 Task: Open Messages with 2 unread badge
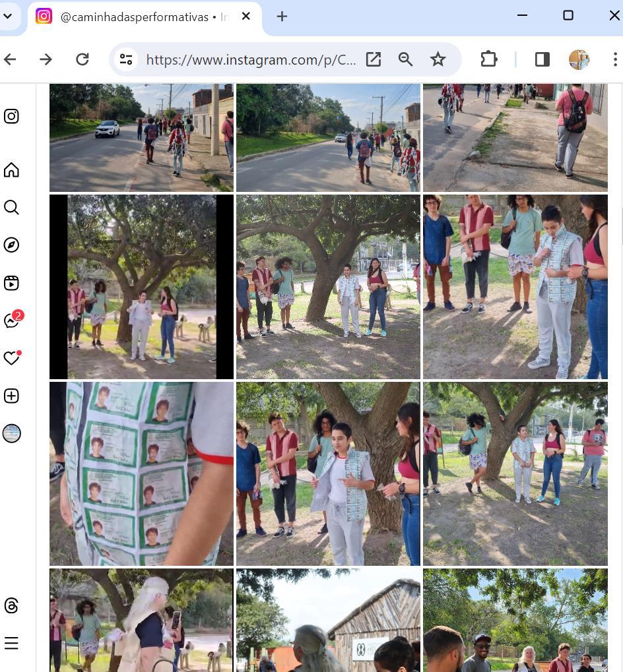tap(13, 320)
